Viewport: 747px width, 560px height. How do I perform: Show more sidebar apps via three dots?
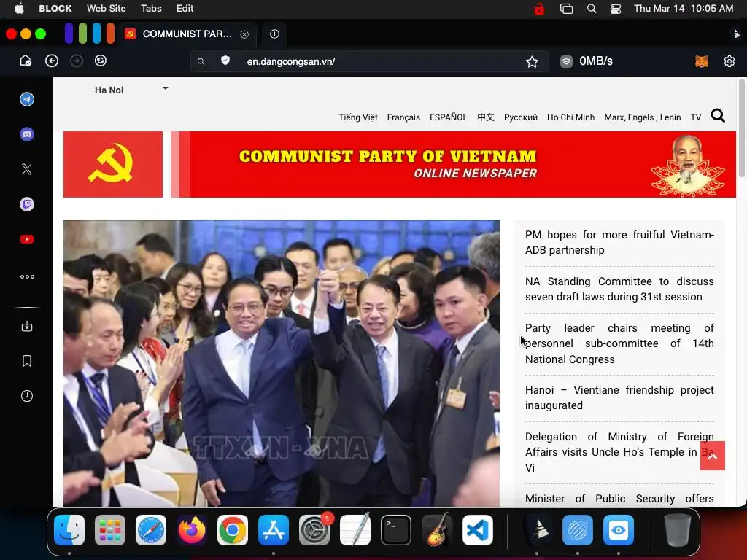27,276
